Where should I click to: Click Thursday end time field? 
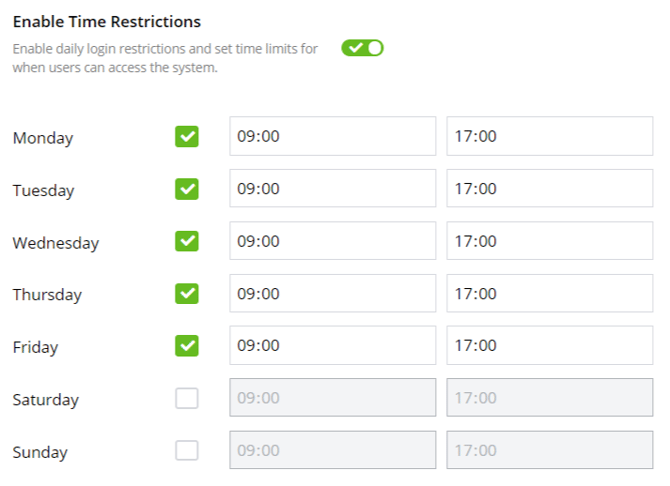pyautogui.click(x=549, y=293)
